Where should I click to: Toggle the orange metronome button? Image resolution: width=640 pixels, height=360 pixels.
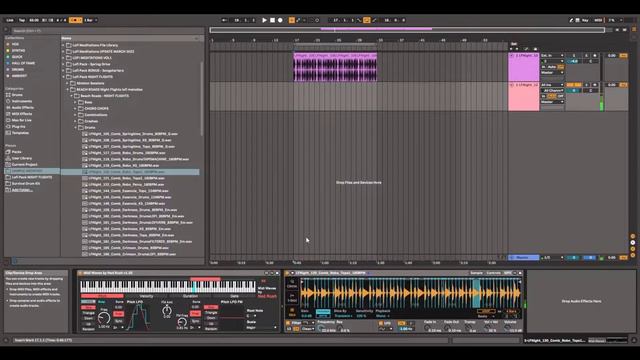point(75,20)
